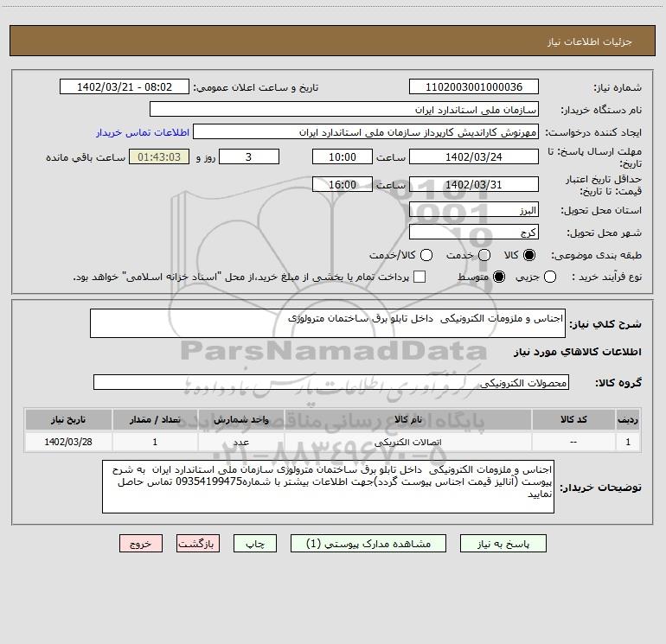Click the عدد unit cell

[240, 442]
